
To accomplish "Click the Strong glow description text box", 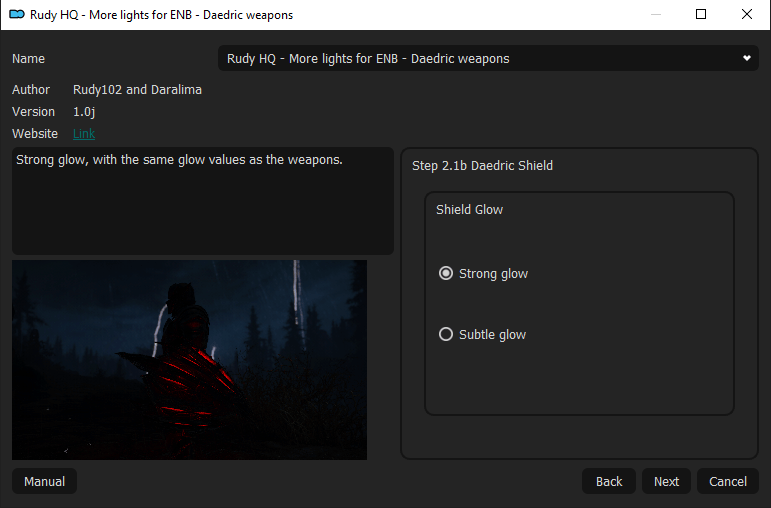I will [x=203, y=201].
